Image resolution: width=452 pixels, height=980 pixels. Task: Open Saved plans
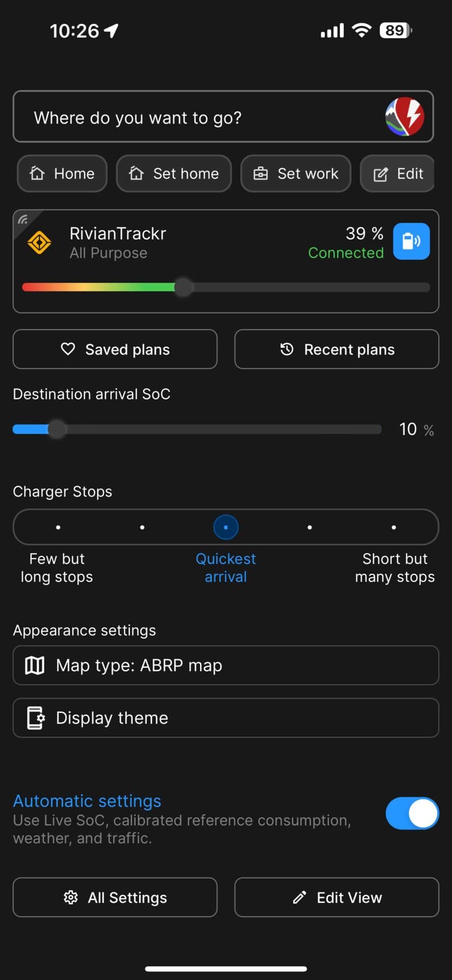[115, 349]
